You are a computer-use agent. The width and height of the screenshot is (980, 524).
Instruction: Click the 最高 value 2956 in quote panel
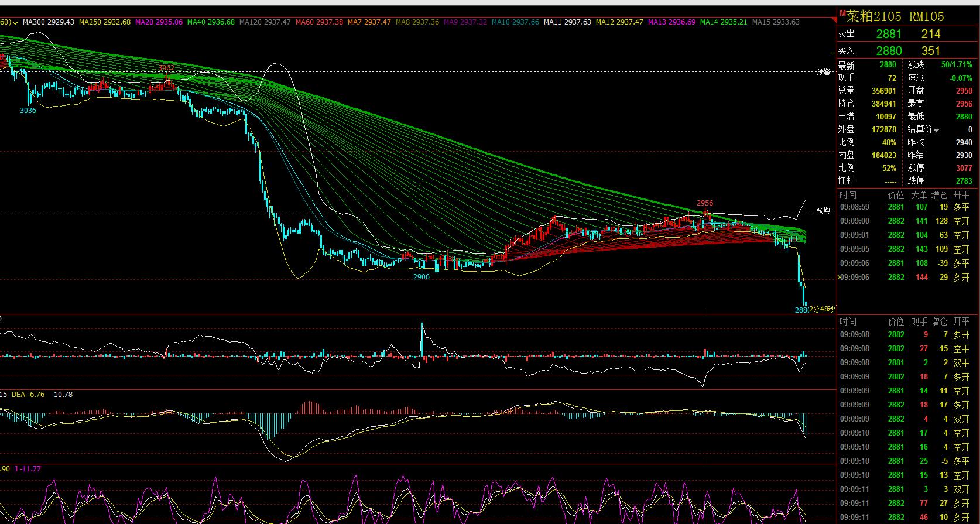pyautogui.click(x=964, y=104)
